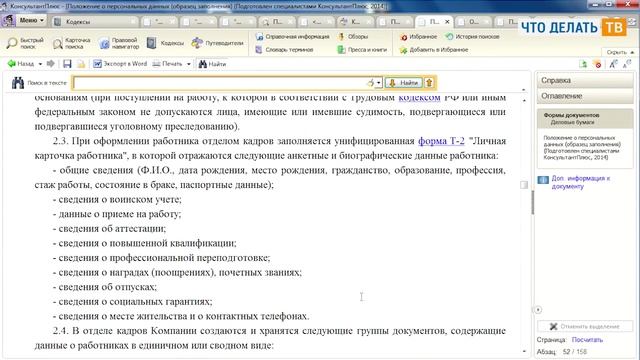The height and width of the screenshot is (360, 640).
Task: Open the Оглавление panel tab
Action: click(x=585, y=96)
